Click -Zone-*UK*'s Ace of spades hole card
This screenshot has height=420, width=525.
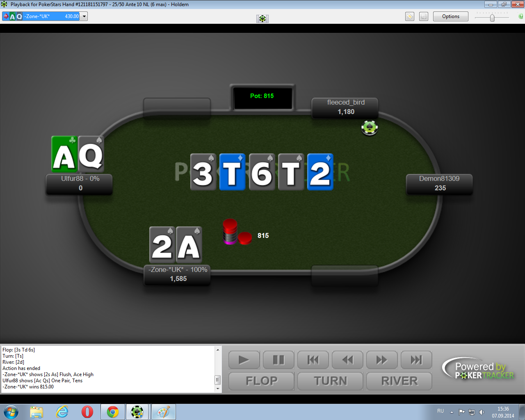click(x=189, y=244)
